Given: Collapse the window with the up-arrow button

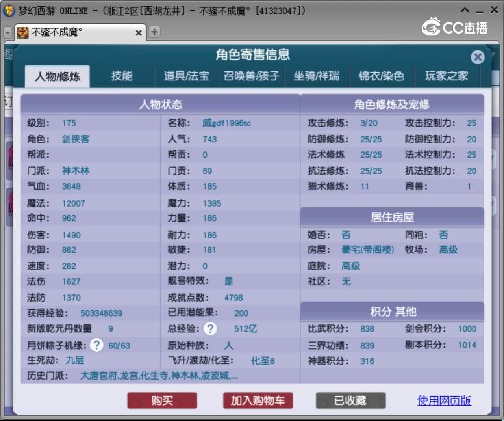Looking at the screenshot, I should click(x=465, y=10).
